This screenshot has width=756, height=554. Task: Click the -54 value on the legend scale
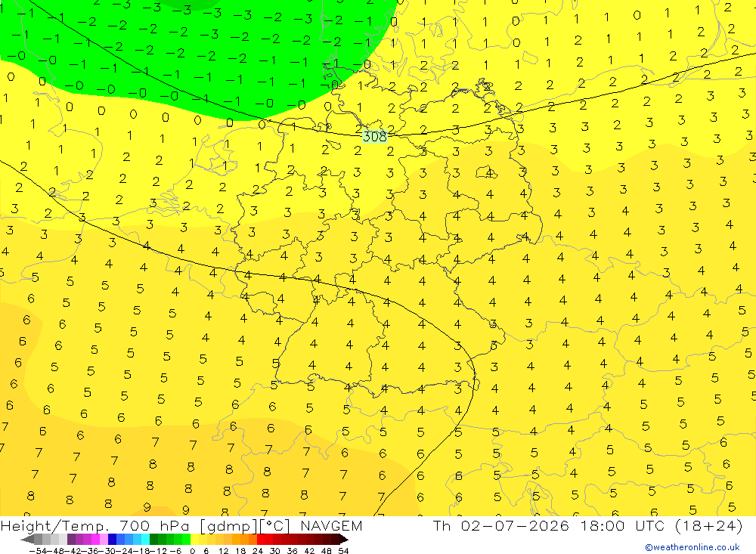pyautogui.click(x=38, y=551)
